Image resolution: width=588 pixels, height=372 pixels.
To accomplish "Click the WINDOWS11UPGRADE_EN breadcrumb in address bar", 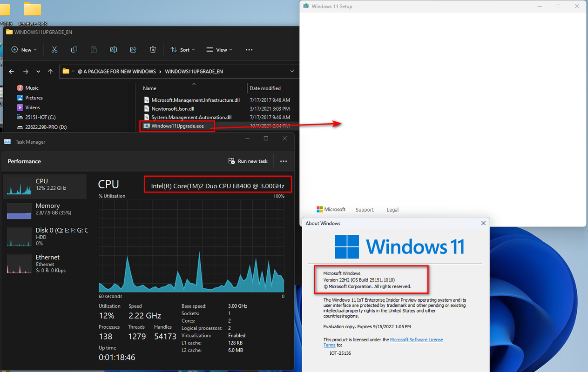I will pyautogui.click(x=194, y=72).
